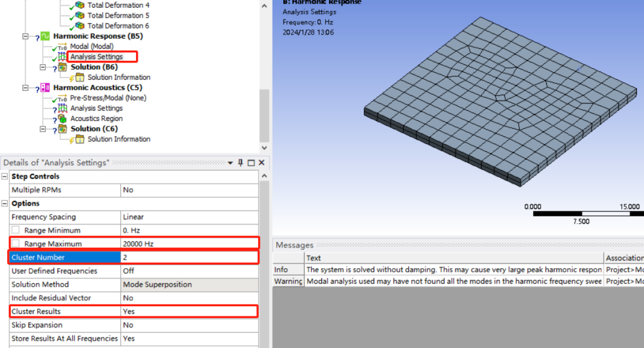Toggle the Range Maximum parameter checkbox

coord(16,243)
